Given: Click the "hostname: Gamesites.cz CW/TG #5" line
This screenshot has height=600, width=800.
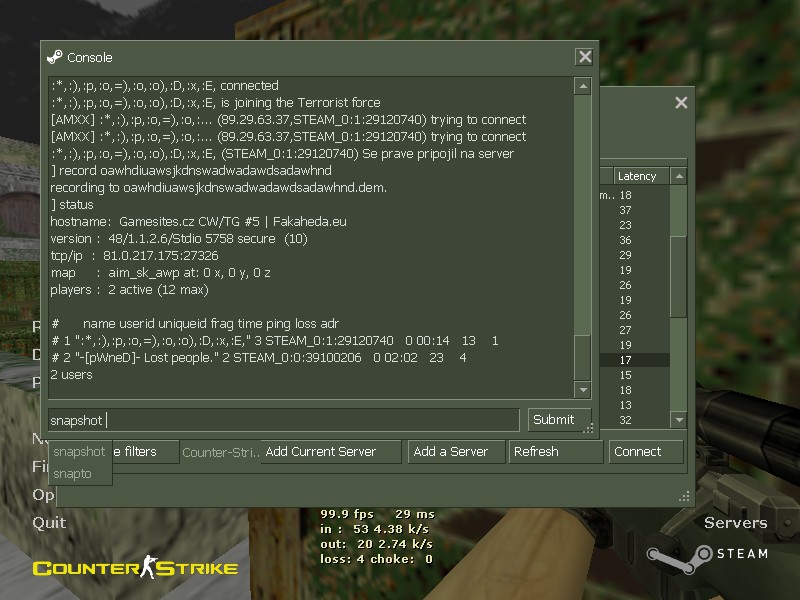Looking at the screenshot, I should point(198,221).
